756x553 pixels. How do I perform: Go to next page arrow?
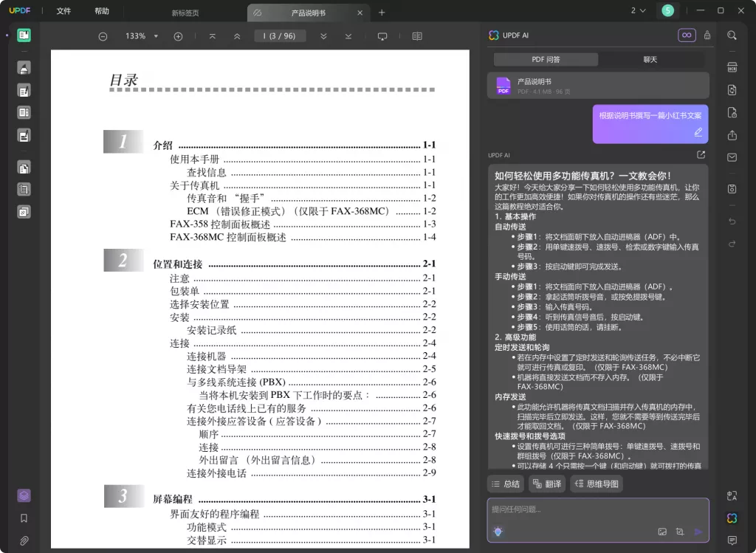click(323, 36)
